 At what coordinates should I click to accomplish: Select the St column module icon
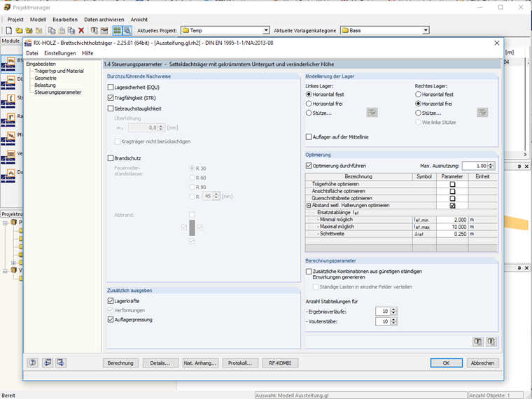(x=8, y=101)
